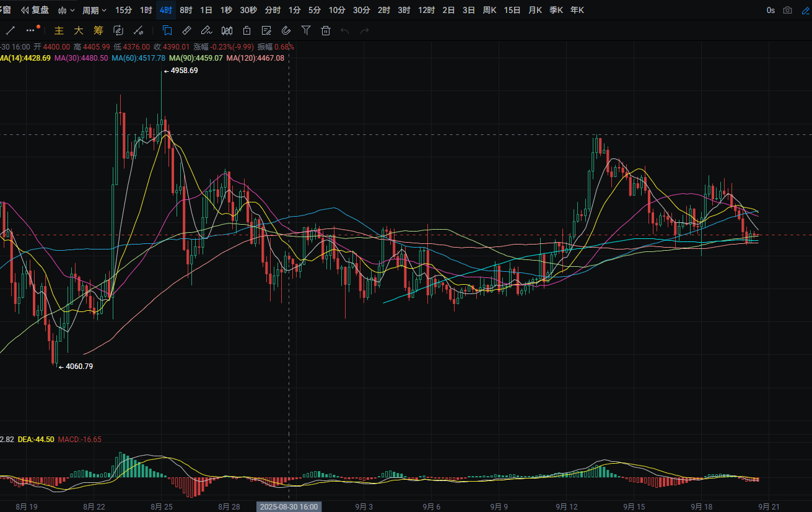Click the 复盘 replay button
Screen dimensions: 812x512
35,10
